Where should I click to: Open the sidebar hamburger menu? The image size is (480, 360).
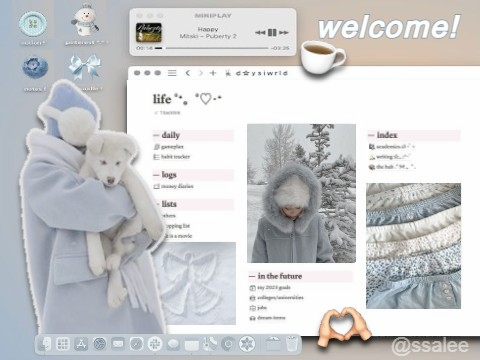pos(172,73)
